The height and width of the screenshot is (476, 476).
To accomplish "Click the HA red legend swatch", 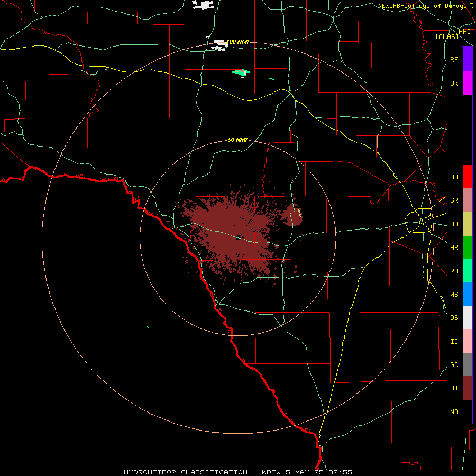I will point(467,177).
